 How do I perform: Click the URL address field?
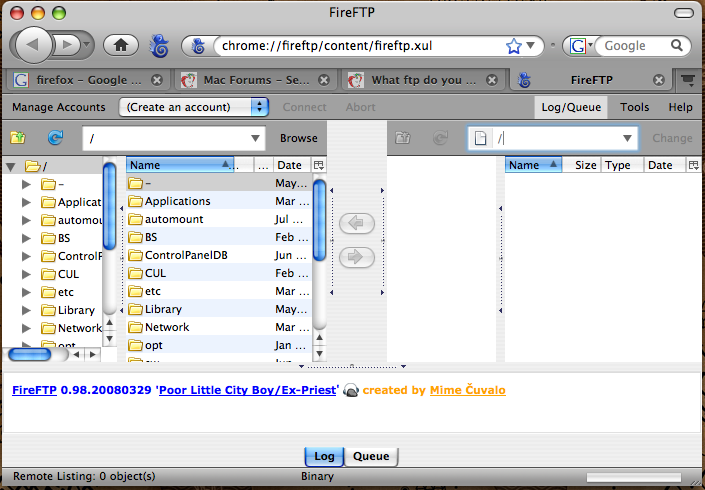coord(360,46)
